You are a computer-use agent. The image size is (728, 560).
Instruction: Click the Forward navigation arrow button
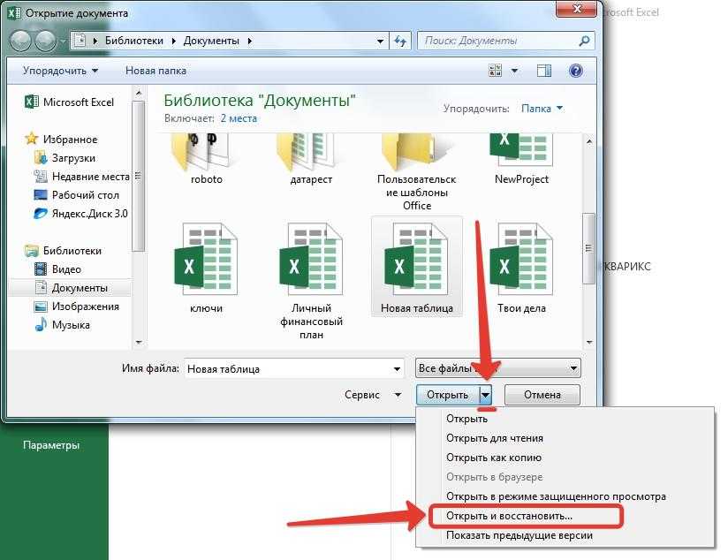(46, 41)
